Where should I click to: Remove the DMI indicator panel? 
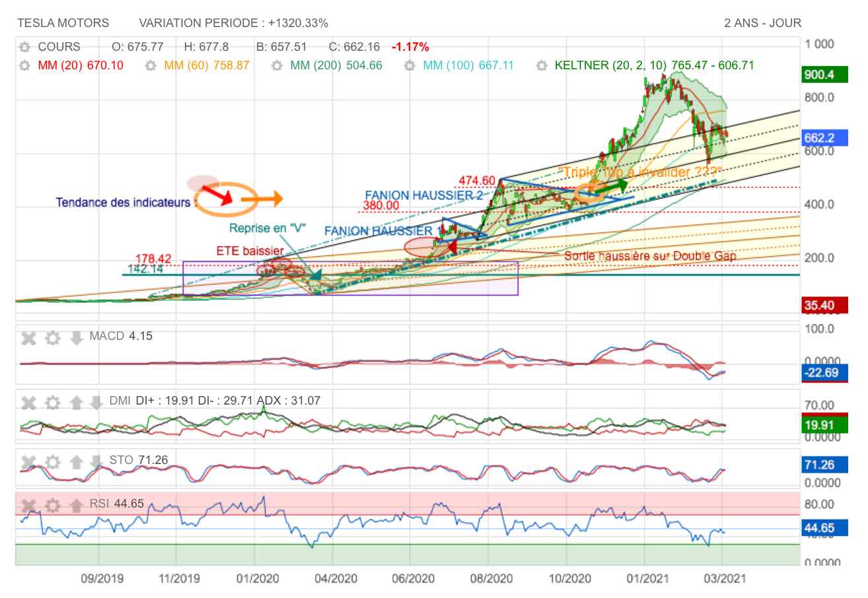[x=28, y=402]
